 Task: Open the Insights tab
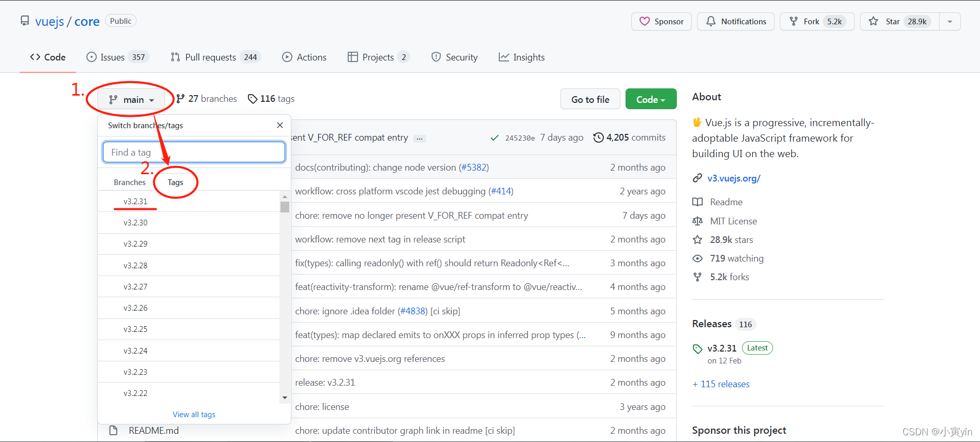(522, 57)
